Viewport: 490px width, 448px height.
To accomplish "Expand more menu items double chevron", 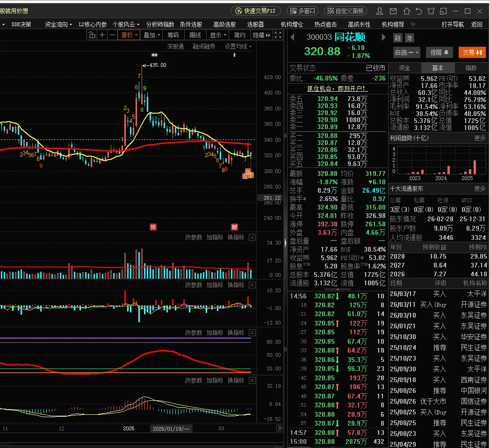I will point(413,24).
